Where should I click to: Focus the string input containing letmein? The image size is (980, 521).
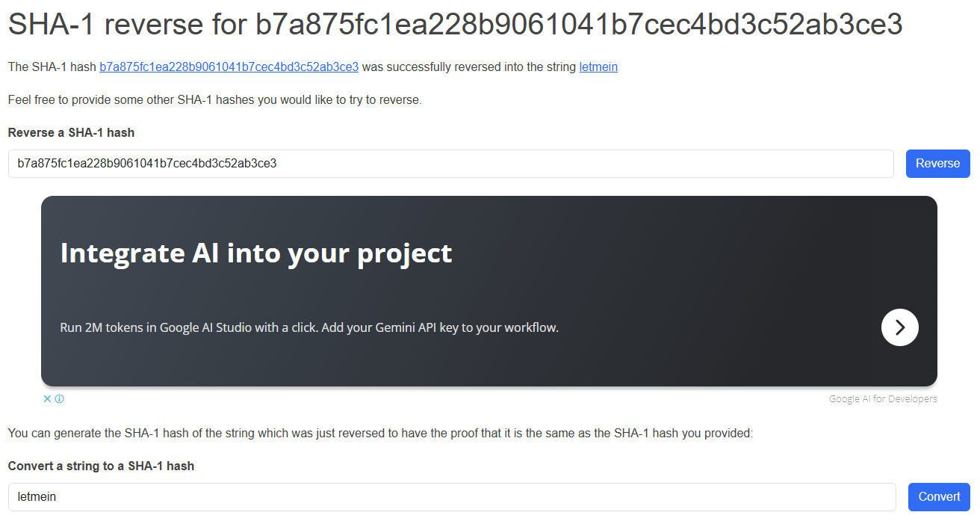[x=452, y=497]
